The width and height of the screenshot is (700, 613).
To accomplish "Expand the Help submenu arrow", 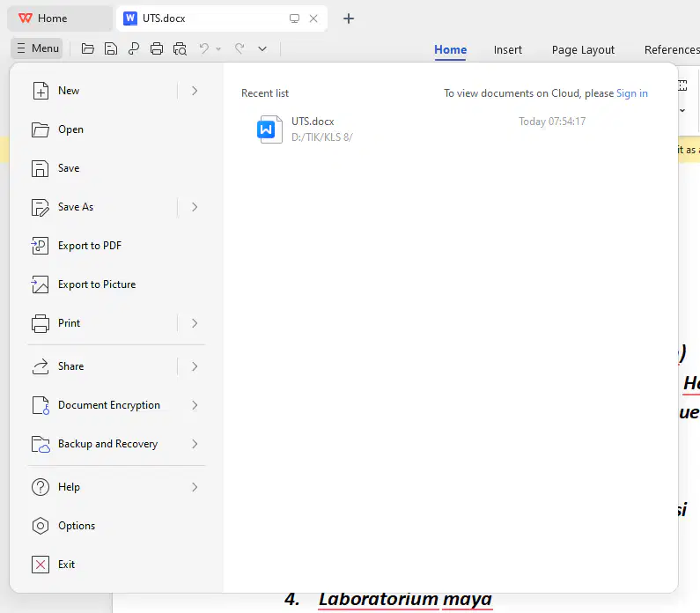I will pos(195,487).
